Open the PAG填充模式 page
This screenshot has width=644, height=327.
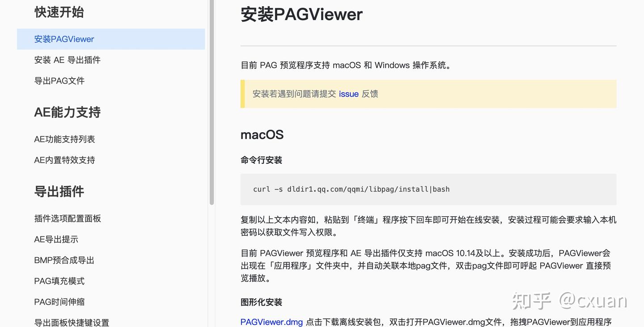tap(59, 281)
